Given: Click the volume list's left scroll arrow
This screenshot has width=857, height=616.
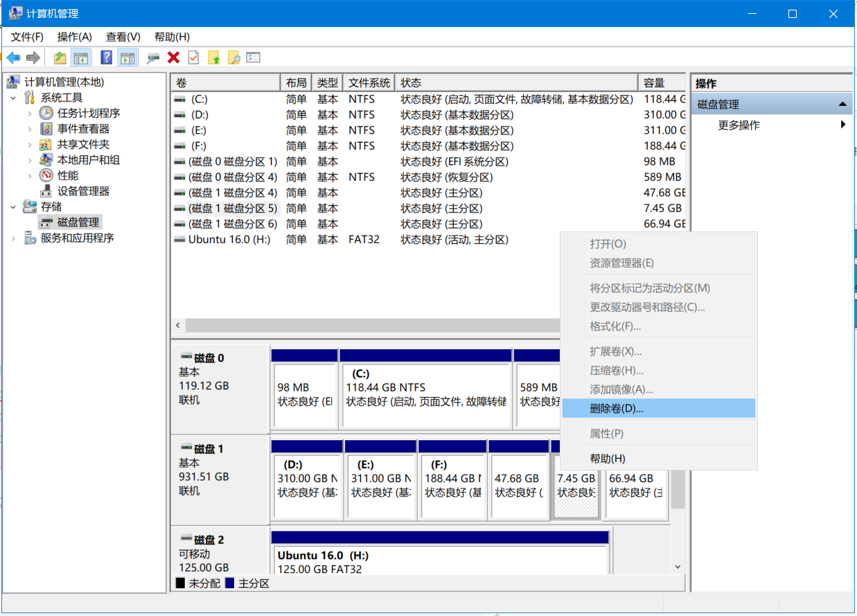Looking at the screenshot, I should tap(178, 326).
